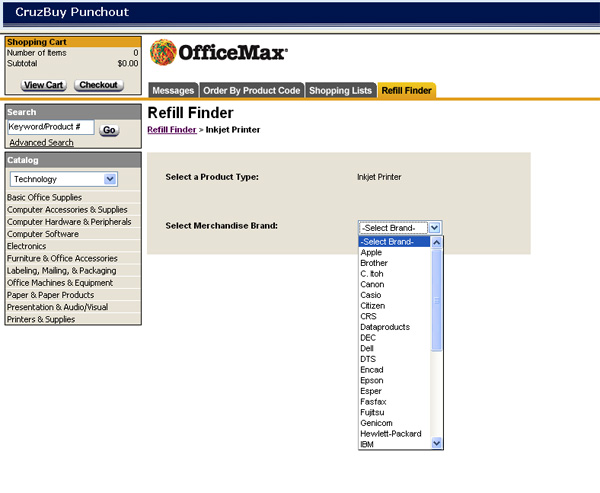
Task: Collapse the Select Brand dropdown arrow
Action: pyautogui.click(x=434, y=228)
